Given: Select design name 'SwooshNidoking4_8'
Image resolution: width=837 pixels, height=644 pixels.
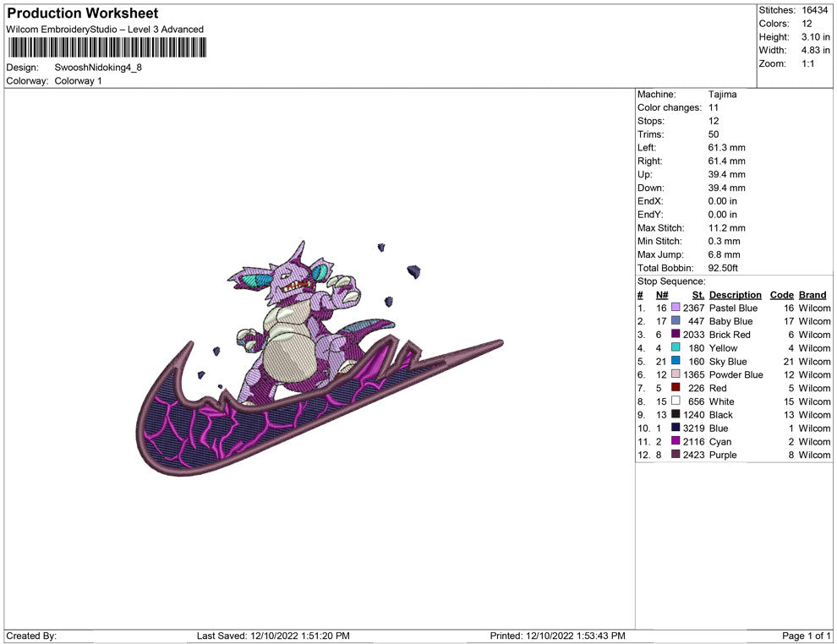Looking at the screenshot, I should pyautogui.click(x=98, y=68).
